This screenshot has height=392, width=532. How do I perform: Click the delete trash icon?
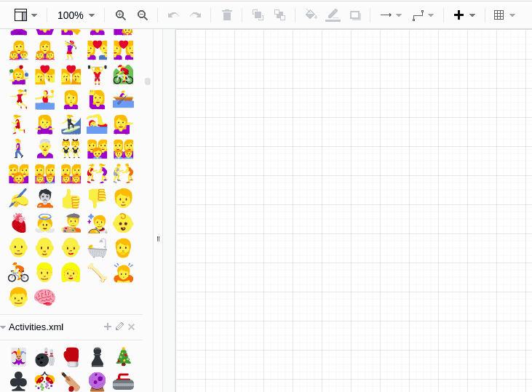click(x=227, y=15)
